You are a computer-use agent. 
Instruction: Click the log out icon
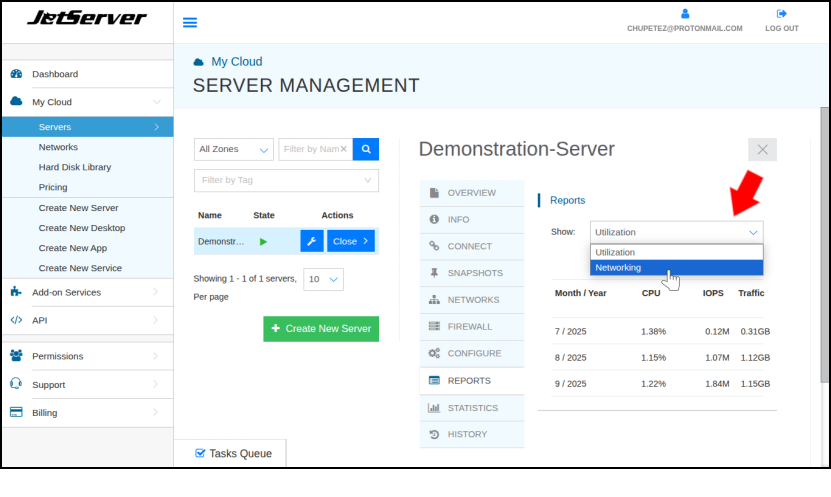[781, 14]
